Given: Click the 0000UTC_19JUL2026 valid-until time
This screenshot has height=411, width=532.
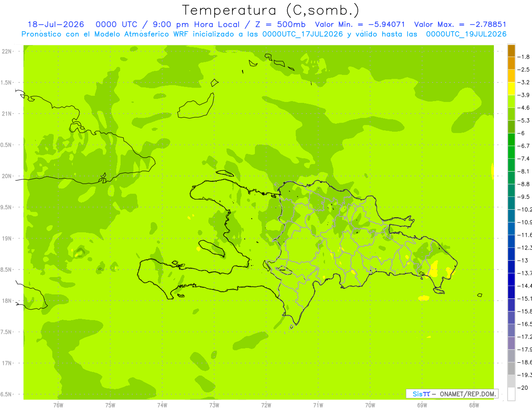Looking at the screenshot, I should (466, 34).
